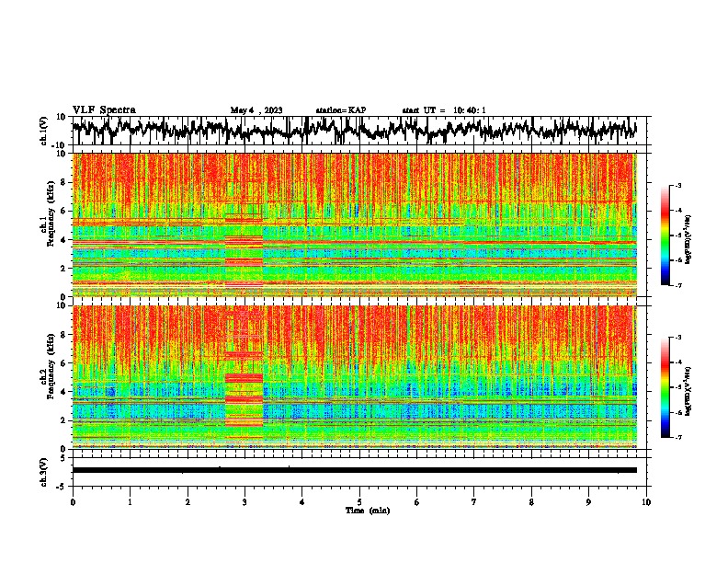Select the date text "May 4 , 2023"

click(256, 110)
